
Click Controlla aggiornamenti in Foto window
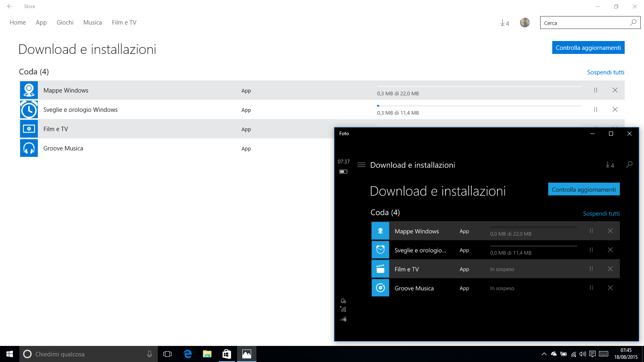(x=584, y=189)
